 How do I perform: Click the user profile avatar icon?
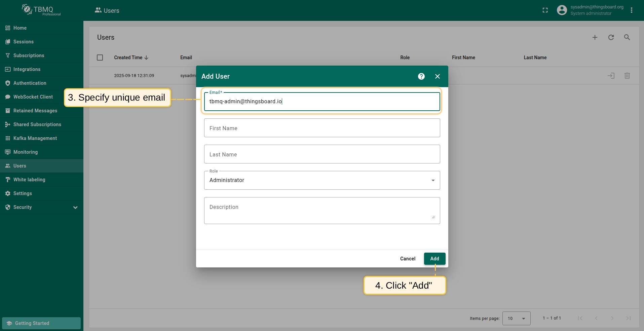tap(562, 10)
